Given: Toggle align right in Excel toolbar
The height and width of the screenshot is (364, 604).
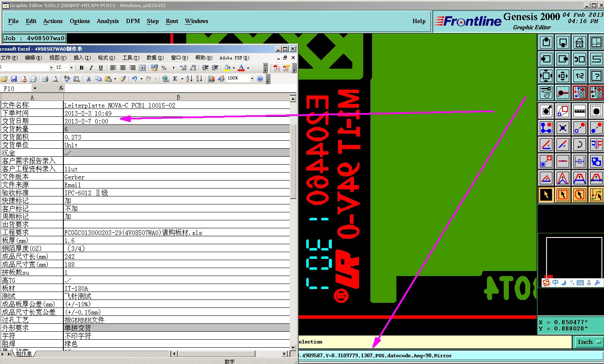Looking at the screenshot, I should click(x=133, y=68).
